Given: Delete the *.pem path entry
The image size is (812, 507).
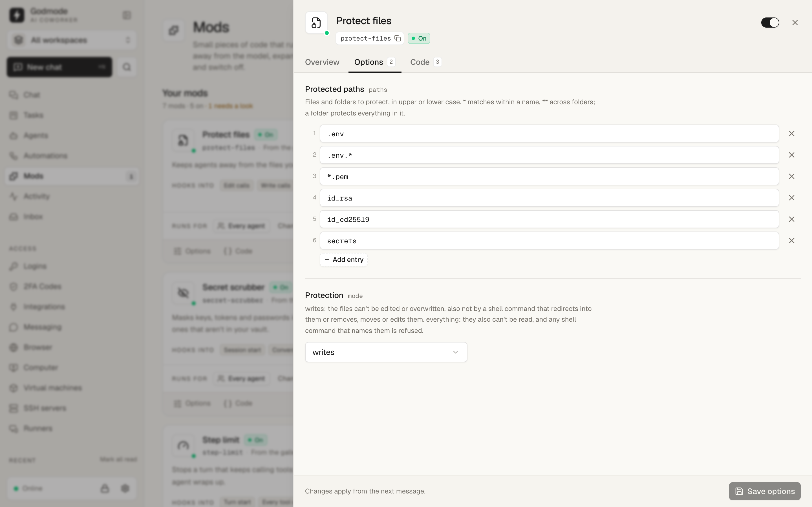Looking at the screenshot, I should coord(791,176).
